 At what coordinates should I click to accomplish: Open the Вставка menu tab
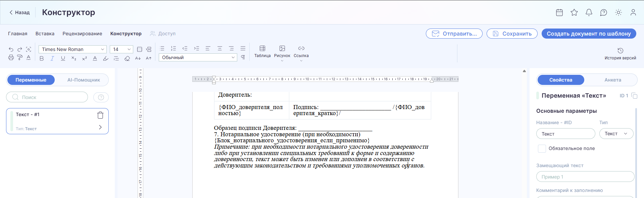tap(45, 34)
